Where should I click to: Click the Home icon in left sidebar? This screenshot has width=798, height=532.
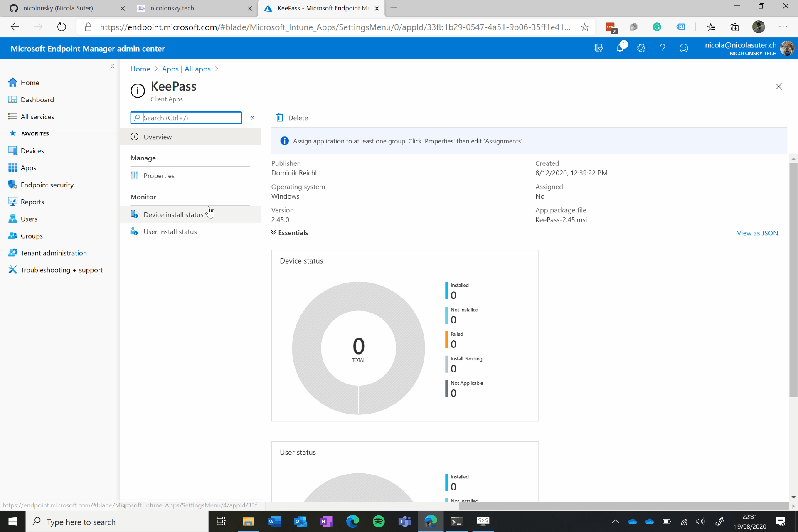[x=12, y=82]
